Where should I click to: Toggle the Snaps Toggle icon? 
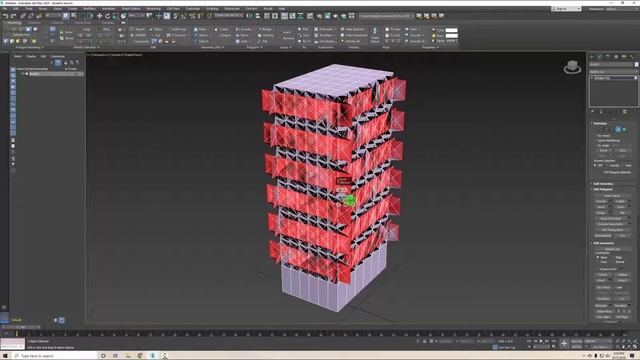point(175,16)
